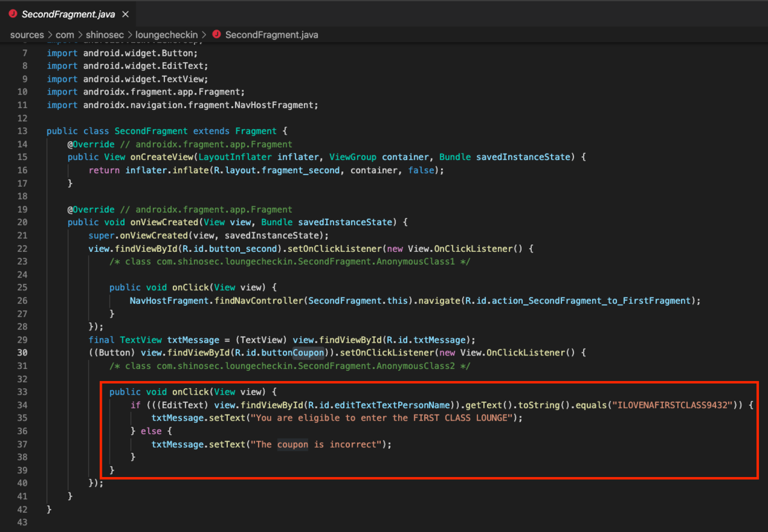
Task: Click '@Override' annotation on line 14
Action: [91, 144]
